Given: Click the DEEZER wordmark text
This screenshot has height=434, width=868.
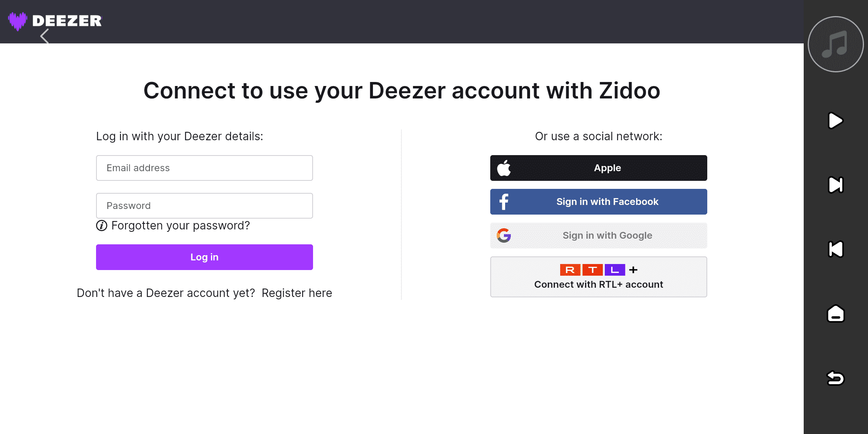Looking at the screenshot, I should pyautogui.click(x=67, y=21).
